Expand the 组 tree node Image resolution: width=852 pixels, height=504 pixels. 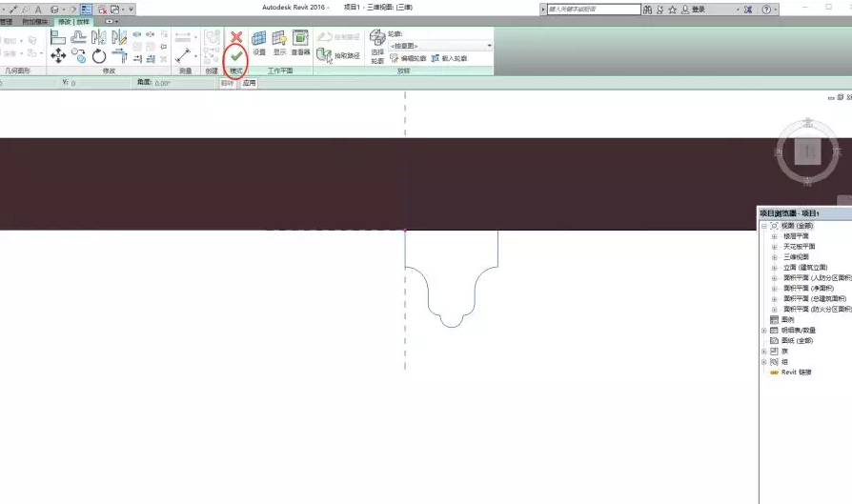[x=764, y=362]
